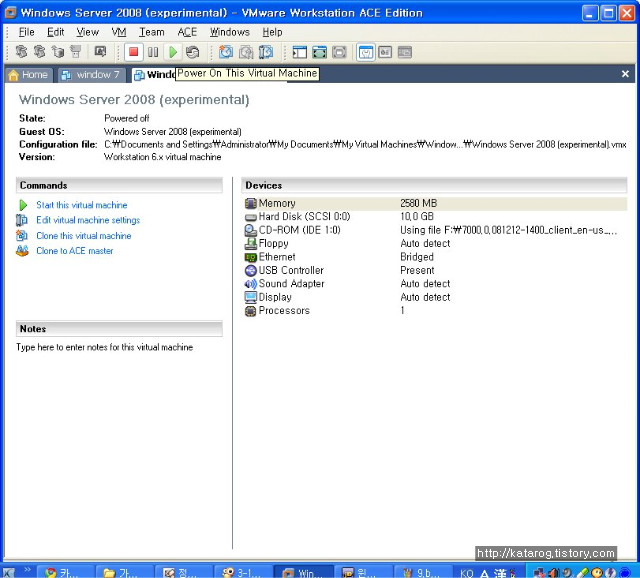
Task: Open the Team menu
Action: coord(151,32)
